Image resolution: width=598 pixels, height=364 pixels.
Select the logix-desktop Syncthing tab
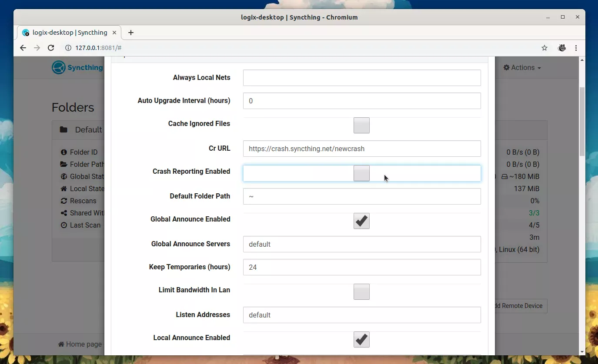click(x=70, y=33)
